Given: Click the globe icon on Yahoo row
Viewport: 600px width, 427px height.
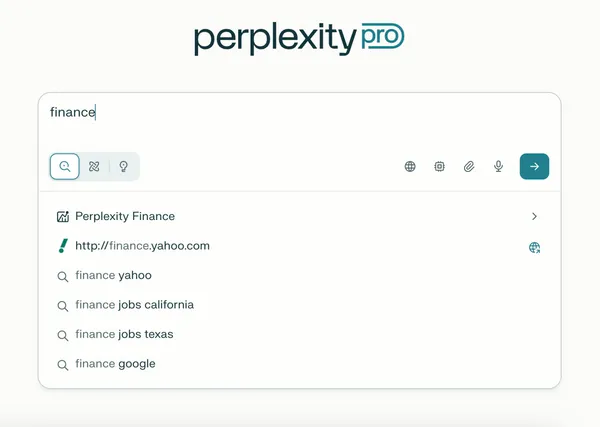Looking at the screenshot, I should click(534, 247).
